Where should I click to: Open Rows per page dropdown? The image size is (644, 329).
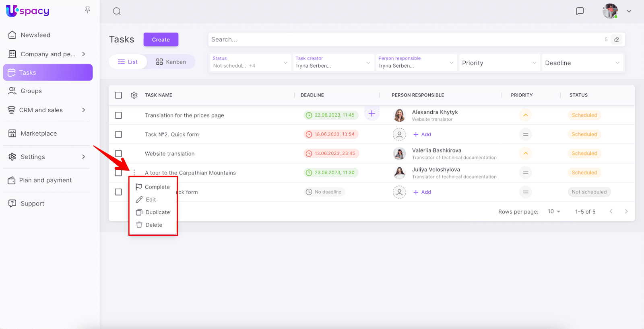pyautogui.click(x=554, y=212)
